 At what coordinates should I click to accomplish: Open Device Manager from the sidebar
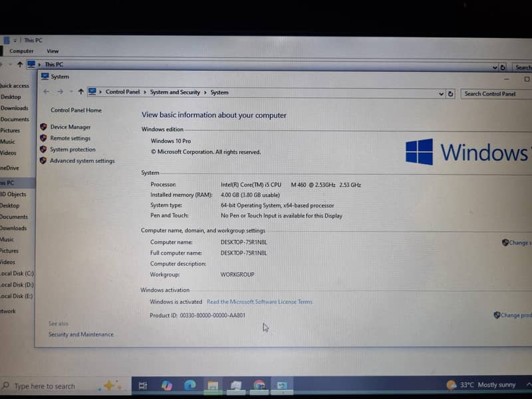70,127
